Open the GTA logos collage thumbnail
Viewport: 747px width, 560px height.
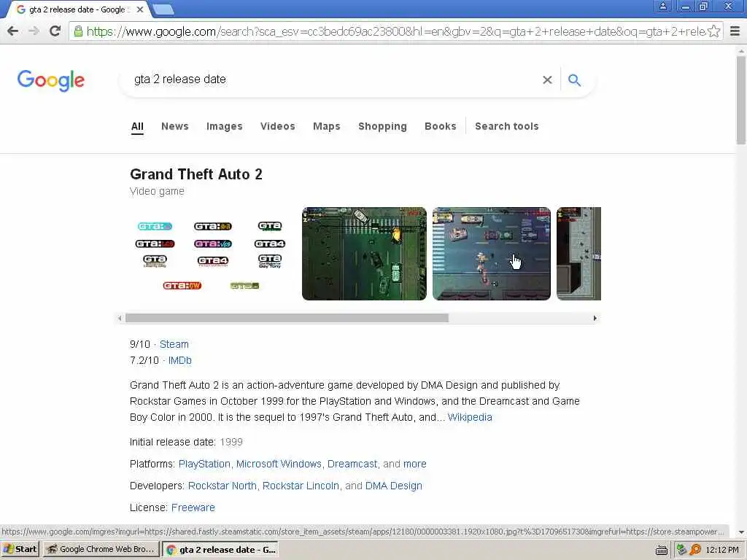click(x=212, y=254)
